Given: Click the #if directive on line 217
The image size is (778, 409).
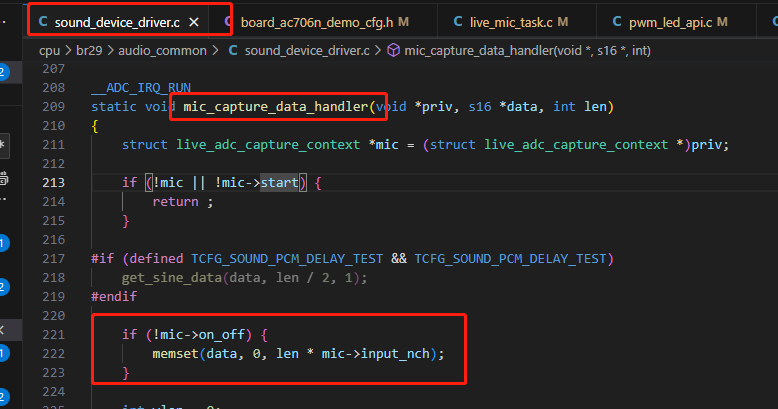Looking at the screenshot, I should tap(102, 259).
